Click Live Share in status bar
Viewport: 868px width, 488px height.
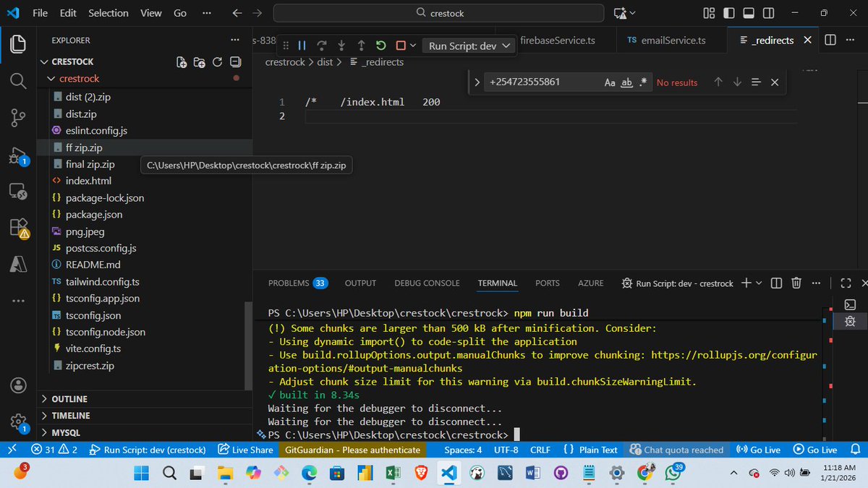coord(245,450)
